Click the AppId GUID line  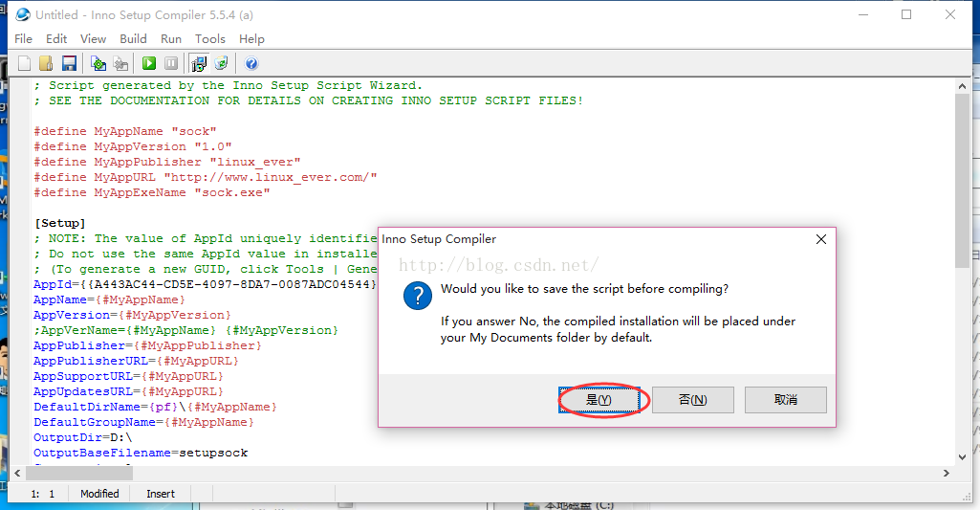[x=205, y=284]
